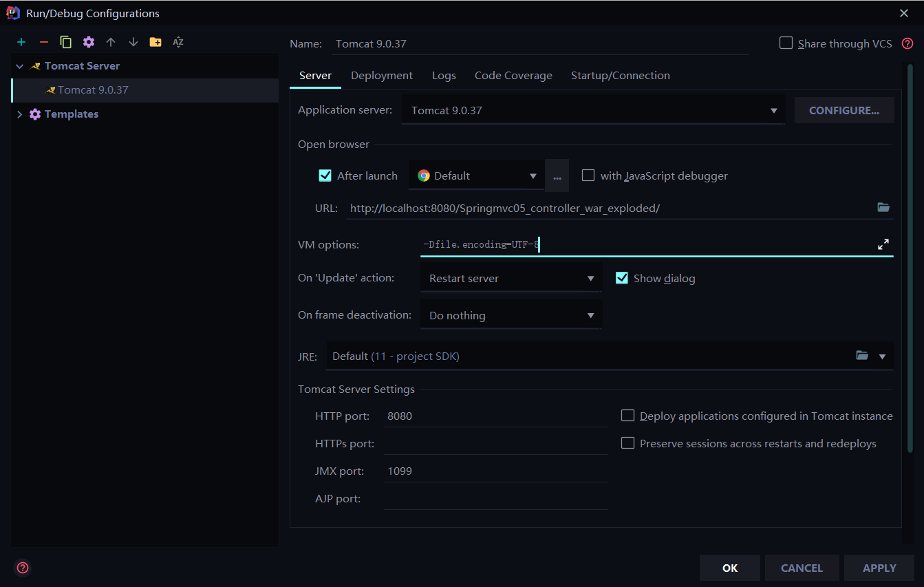Open JRE dropdown arrow
Viewport: 924px width, 587px height.
tap(883, 356)
